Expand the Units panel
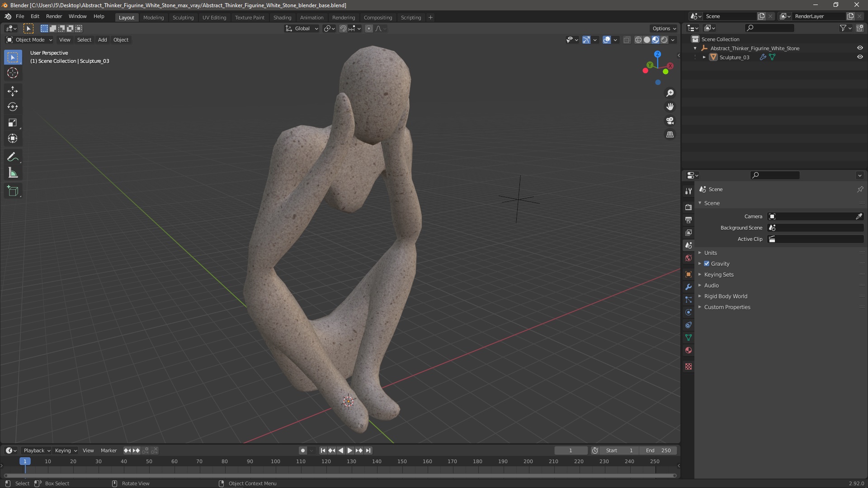 pyautogui.click(x=710, y=253)
